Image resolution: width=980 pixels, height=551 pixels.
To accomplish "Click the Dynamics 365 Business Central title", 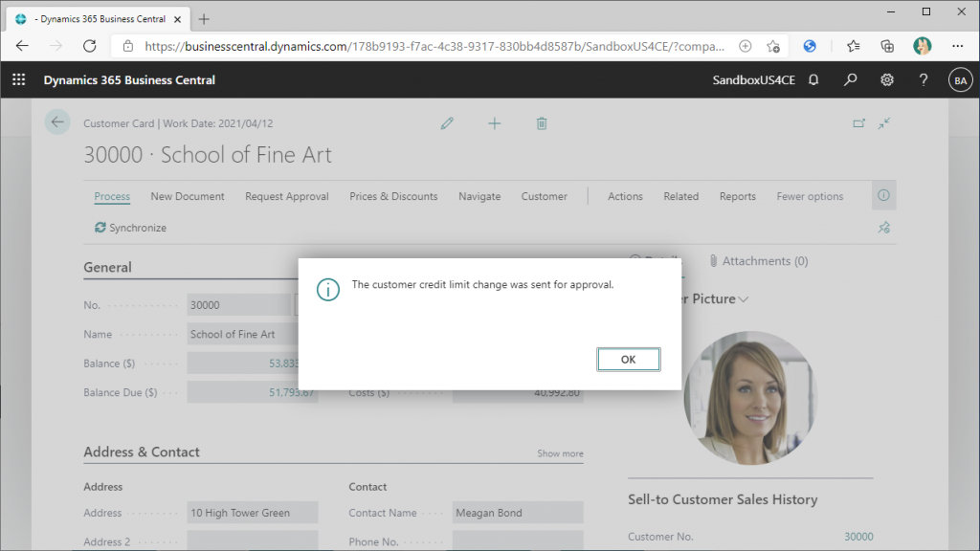I will coord(129,80).
